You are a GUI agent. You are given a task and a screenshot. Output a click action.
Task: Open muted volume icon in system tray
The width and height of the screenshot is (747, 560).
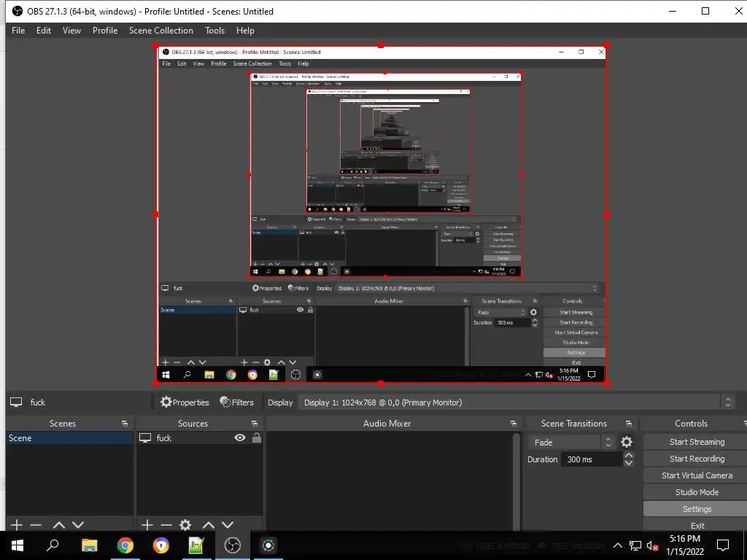(652, 545)
